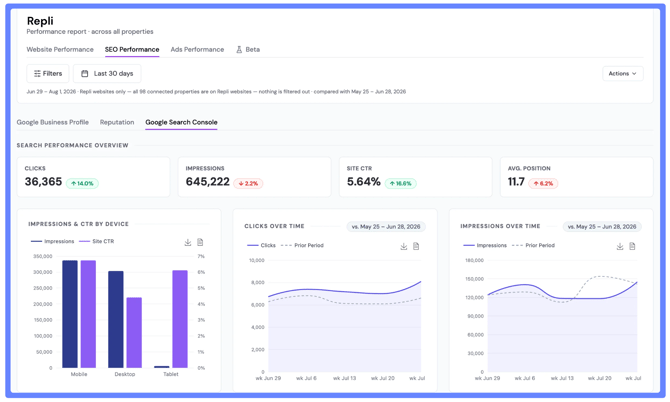Click the Desktop impressions dark blue bar
The width and height of the screenshot is (670, 402).
pyautogui.click(x=116, y=319)
